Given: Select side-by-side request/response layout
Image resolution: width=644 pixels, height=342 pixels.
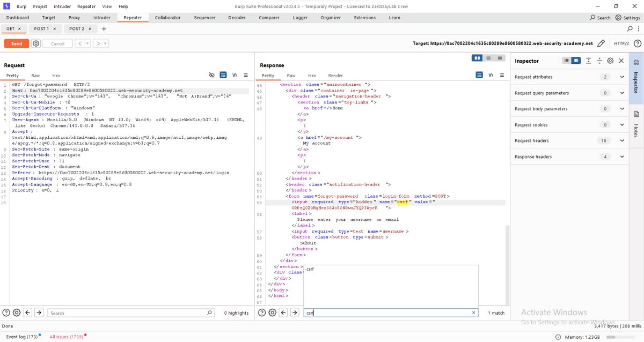Looking at the screenshot, I should click(x=478, y=58).
